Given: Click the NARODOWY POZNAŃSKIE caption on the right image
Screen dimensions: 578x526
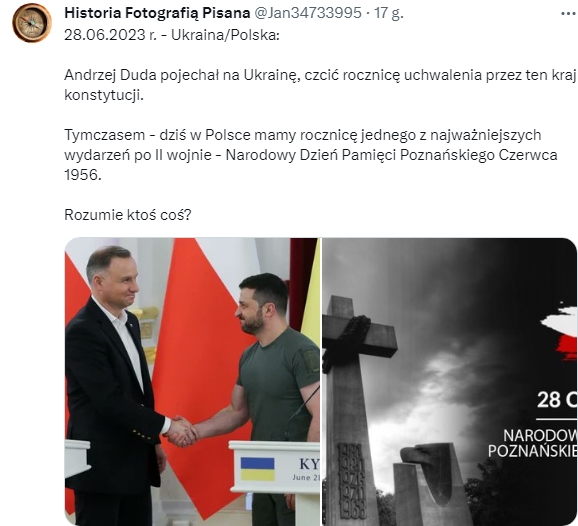Looking at the screenshot, I should coord(532,443).
